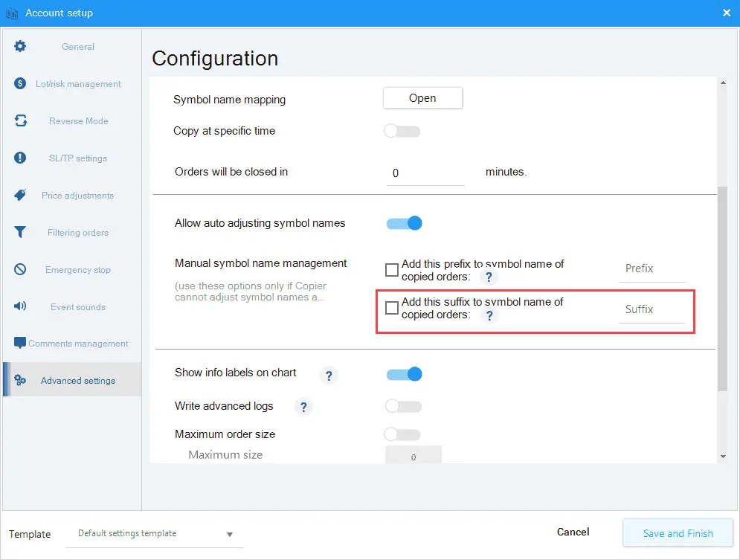Click the Event sounds speaker icon
Image resolution: width=740 pixels, height=560 pixels.
pos(20,306)
